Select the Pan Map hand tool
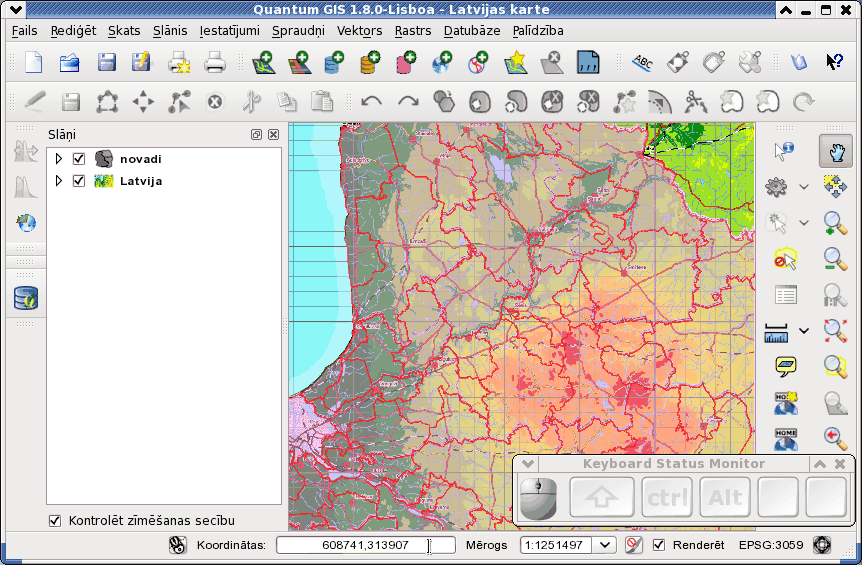The height and width of the screenshot is (565, 862). [x=836, y=151]
